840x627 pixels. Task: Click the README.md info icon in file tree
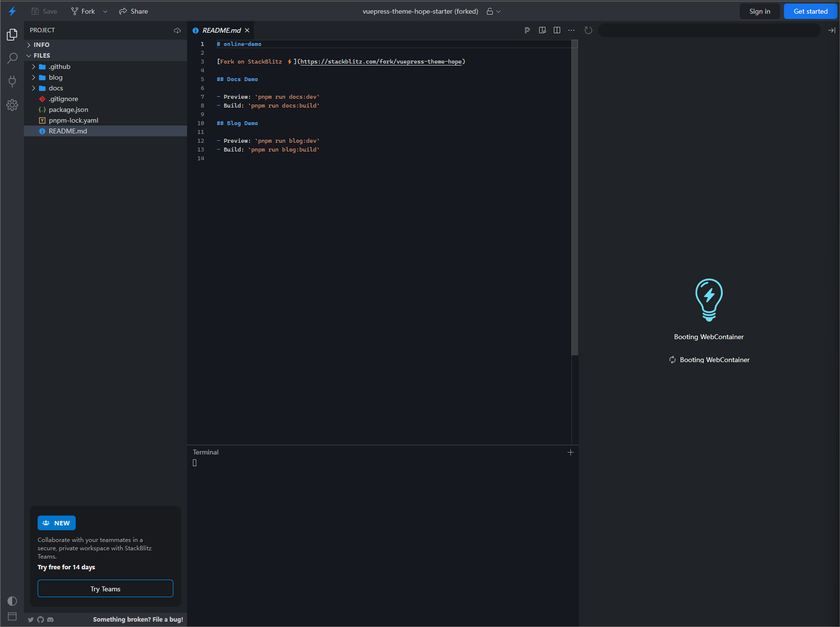42,131
